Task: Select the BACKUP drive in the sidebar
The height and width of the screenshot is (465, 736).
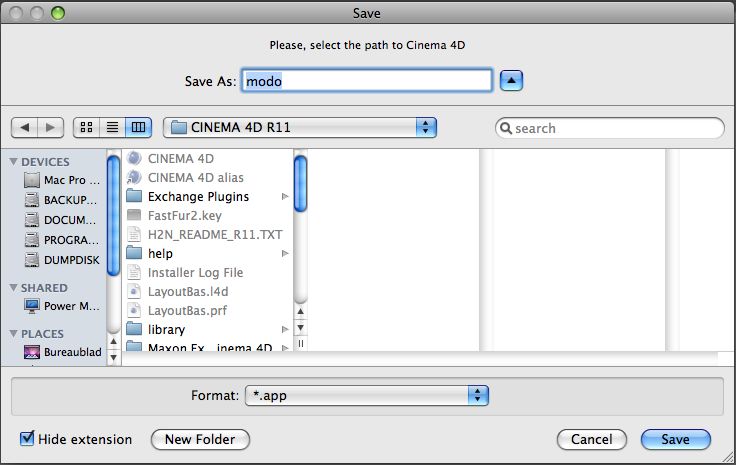Action: pyautogui.click(x=61, y=200)
